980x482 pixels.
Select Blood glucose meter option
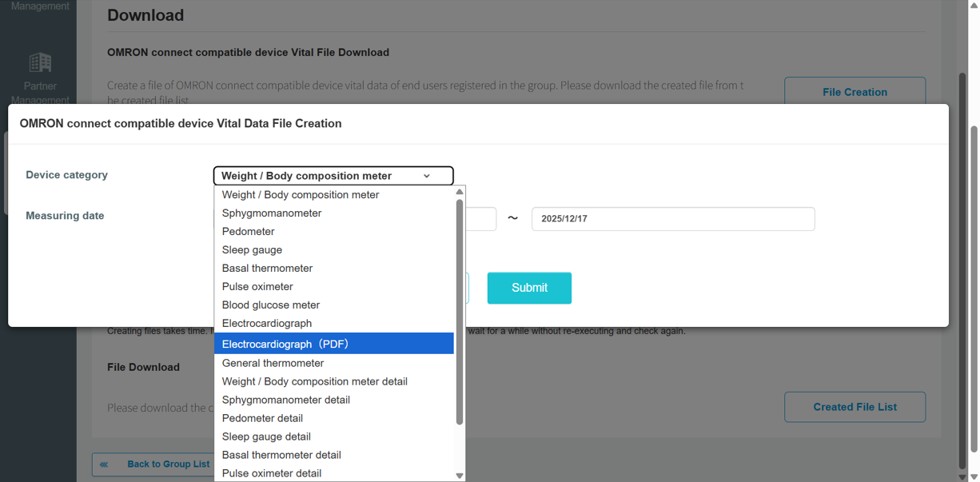(x=334, y=305)
